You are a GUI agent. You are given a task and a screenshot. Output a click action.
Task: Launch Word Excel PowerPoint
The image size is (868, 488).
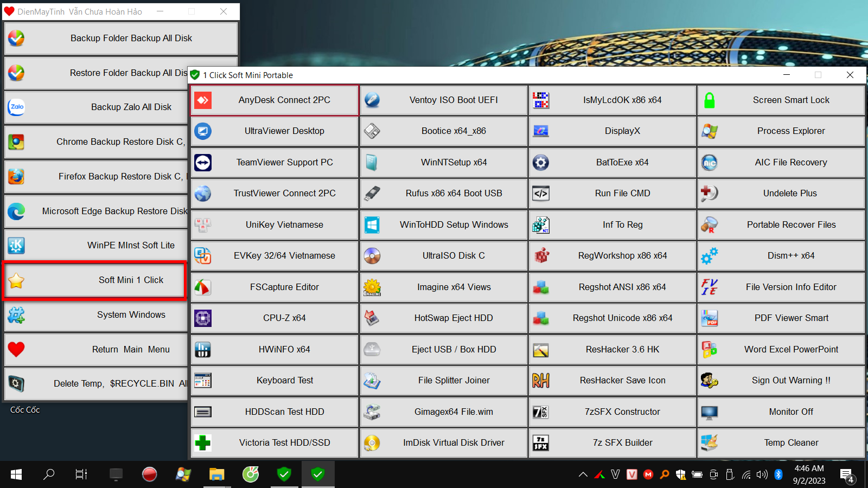click(x=781, y=350)
